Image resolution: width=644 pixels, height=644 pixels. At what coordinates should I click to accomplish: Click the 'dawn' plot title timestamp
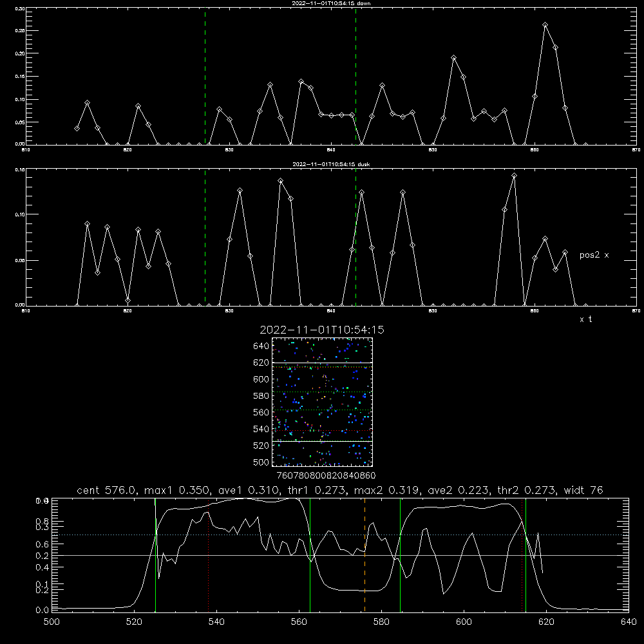click(331, 3)
